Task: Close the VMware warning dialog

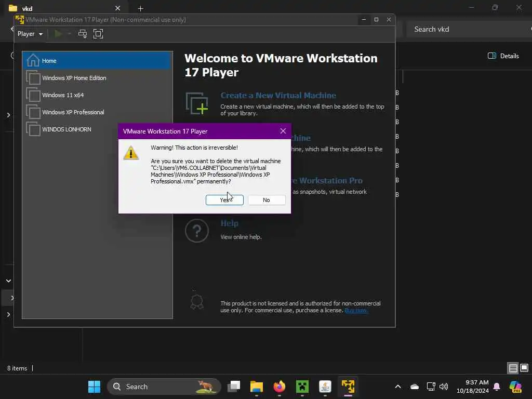Action: click(283, 131)
